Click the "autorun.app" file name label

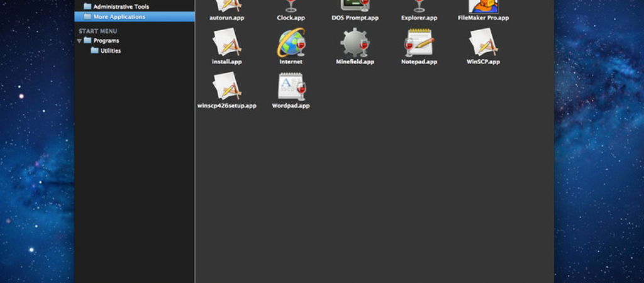226,18
